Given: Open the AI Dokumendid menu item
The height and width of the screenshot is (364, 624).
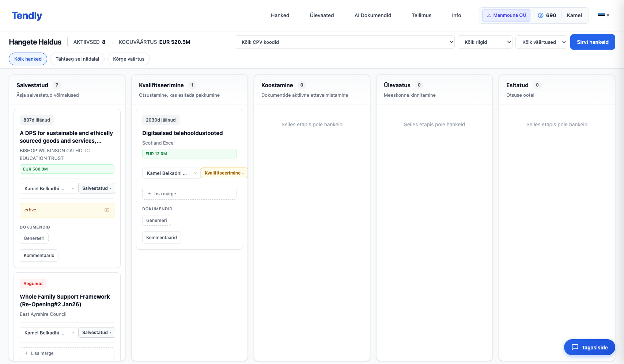Looking at the screenshot, I should 372,15.
